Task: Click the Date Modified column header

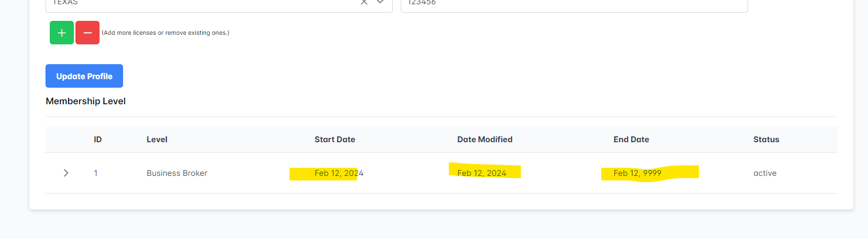Action: click(x=484, y=140)
